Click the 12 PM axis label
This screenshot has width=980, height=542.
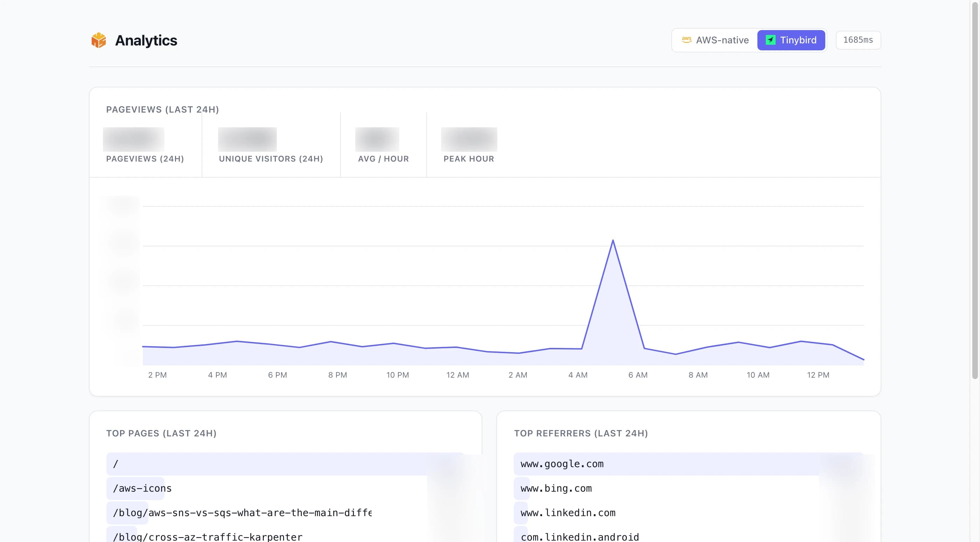click(818, 375)
